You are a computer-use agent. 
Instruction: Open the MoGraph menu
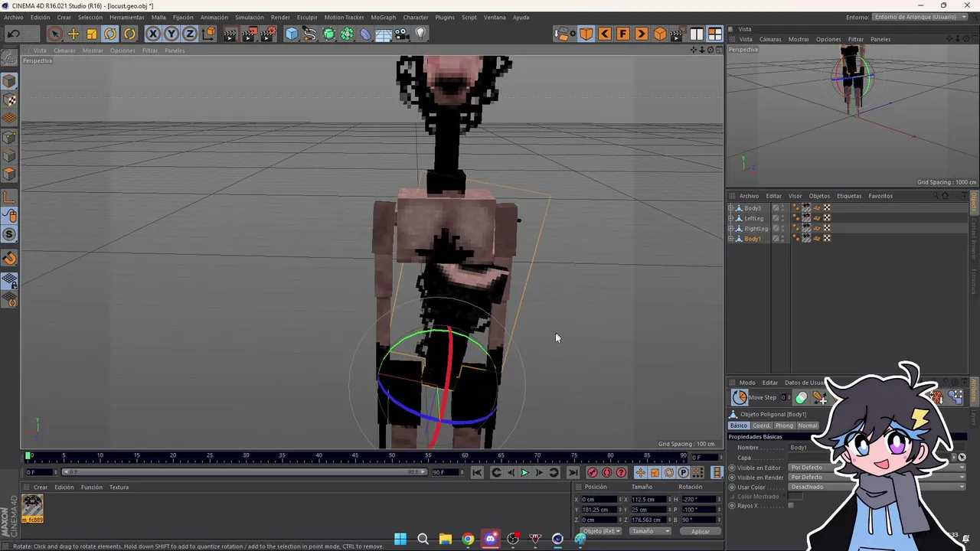(384, 17)
